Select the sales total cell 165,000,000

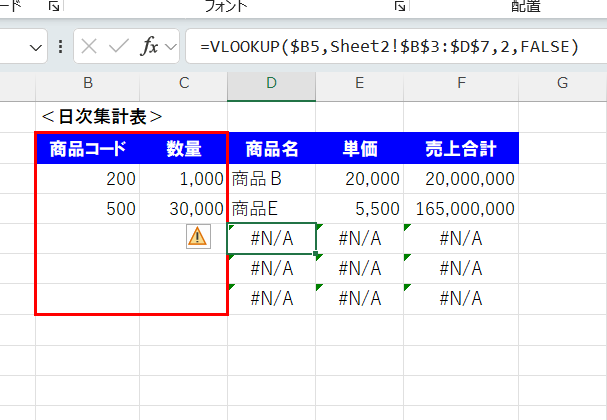pos(461,209)
